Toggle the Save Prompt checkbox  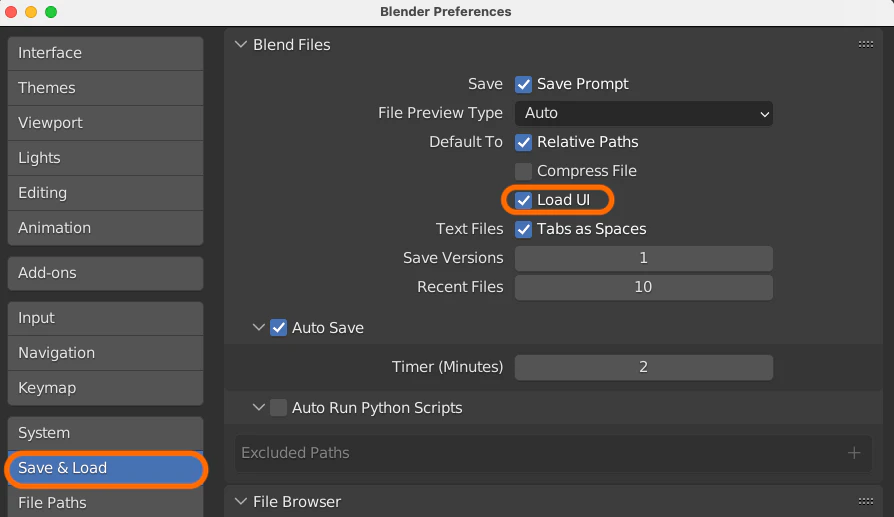click(523, 84)
